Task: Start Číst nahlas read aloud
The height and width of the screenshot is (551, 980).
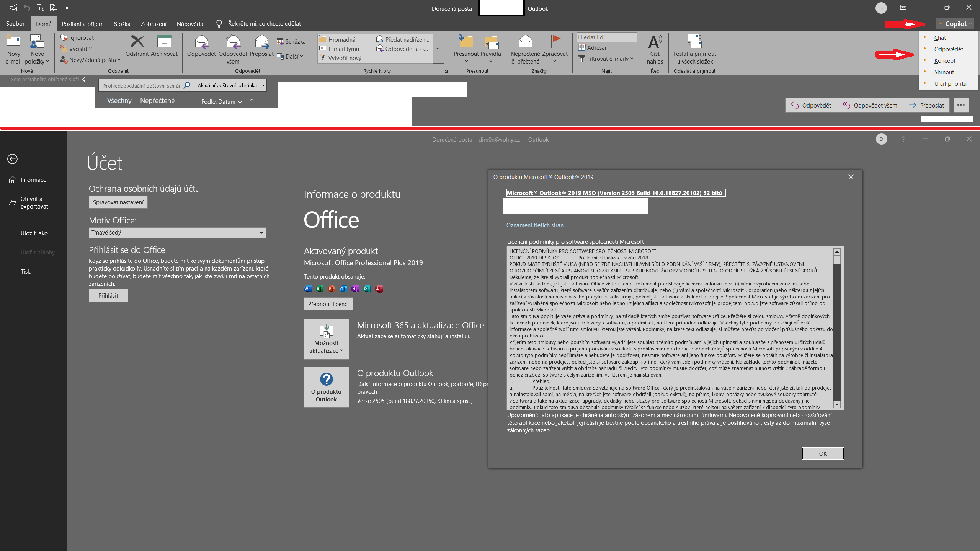Action: (655, 50)
